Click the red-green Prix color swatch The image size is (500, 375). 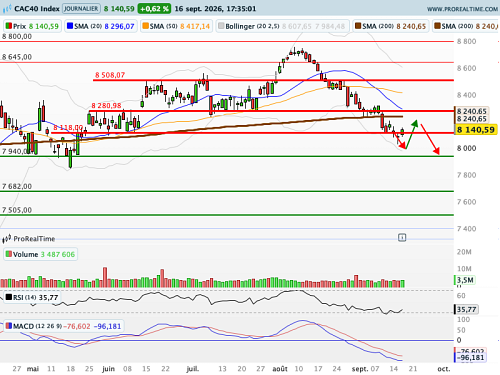[x=9, y=26]
